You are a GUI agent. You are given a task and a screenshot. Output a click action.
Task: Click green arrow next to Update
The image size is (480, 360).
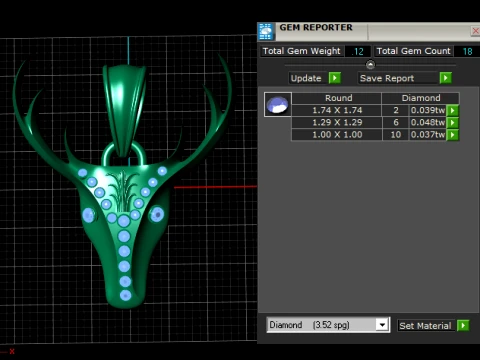pos(335,78)
